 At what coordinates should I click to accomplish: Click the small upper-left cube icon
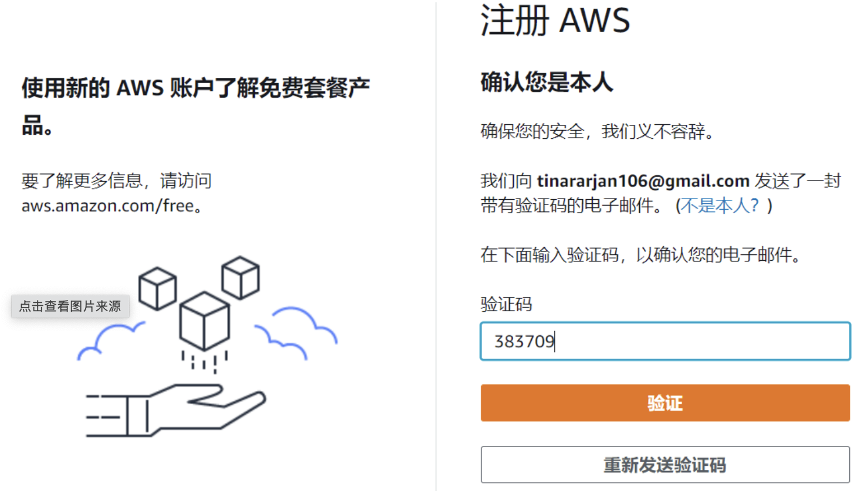click(x=157, y=288)
